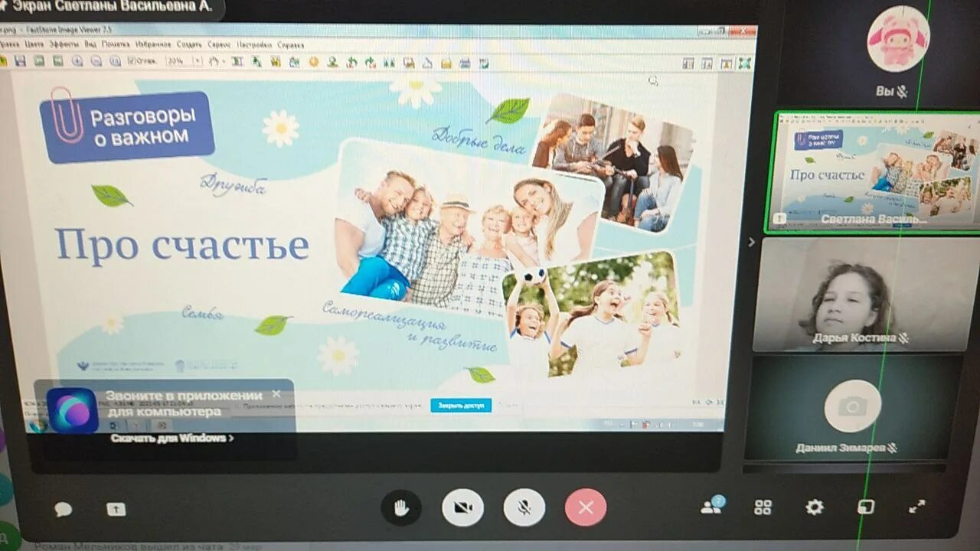Screen dimensions: 980x551
Task: Switch to grid layout view
Action: (763, 507)
